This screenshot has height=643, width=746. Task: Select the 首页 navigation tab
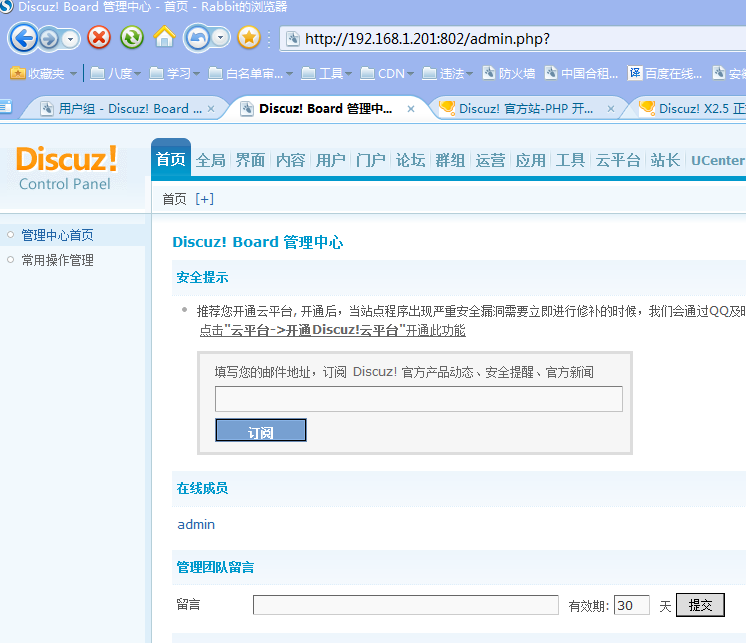click(171, 160)
